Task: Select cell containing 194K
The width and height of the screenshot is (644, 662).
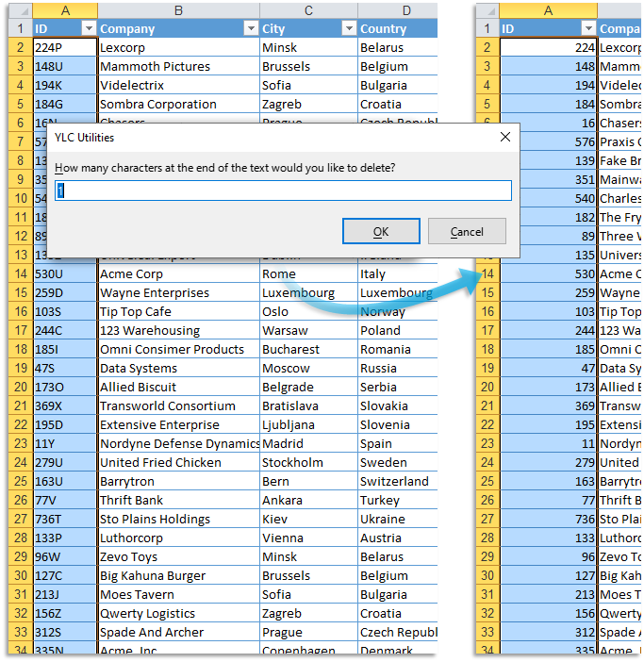Action: click(65, 85)
